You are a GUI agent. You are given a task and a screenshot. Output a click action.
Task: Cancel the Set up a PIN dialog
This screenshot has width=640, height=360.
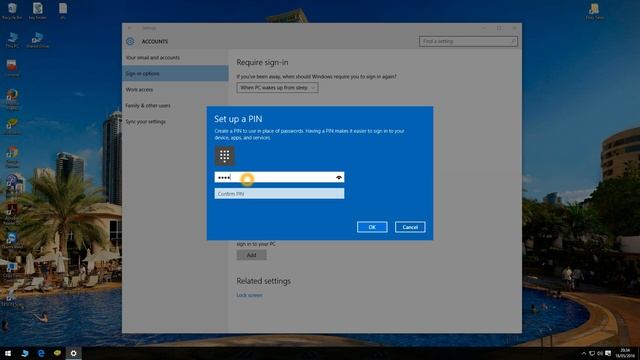[410, 227]
